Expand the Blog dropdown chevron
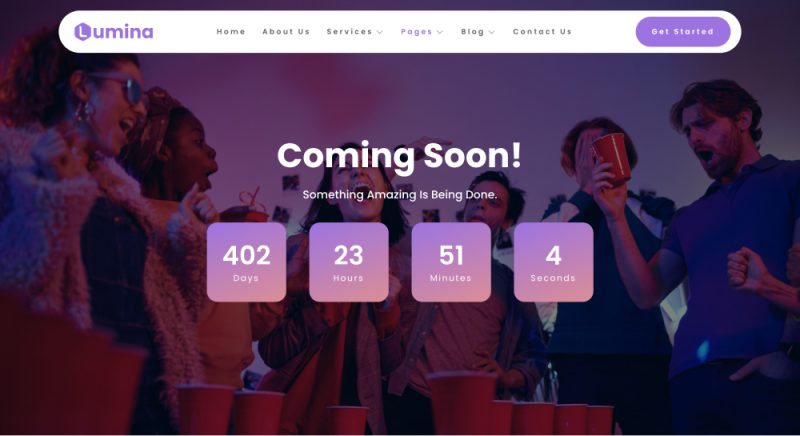 492,32
